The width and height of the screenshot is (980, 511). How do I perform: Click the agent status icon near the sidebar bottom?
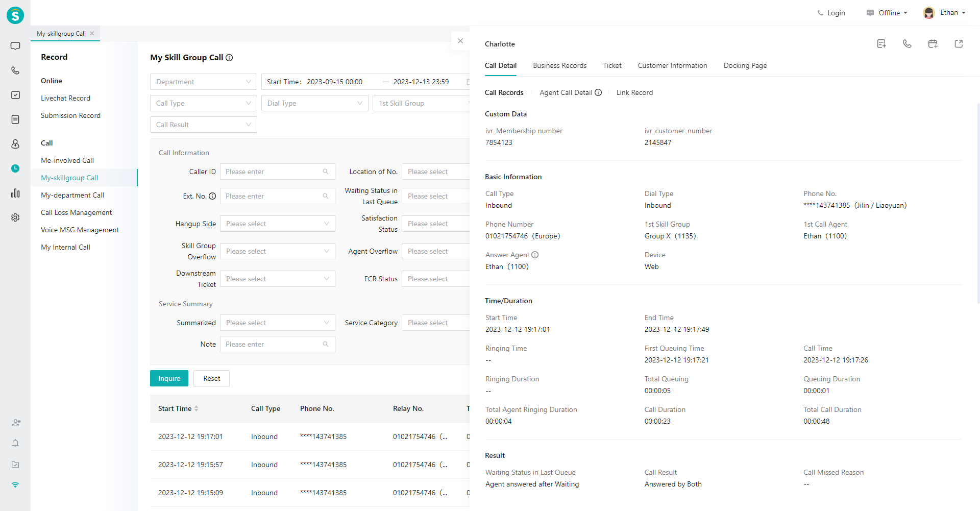click(16, 423)
